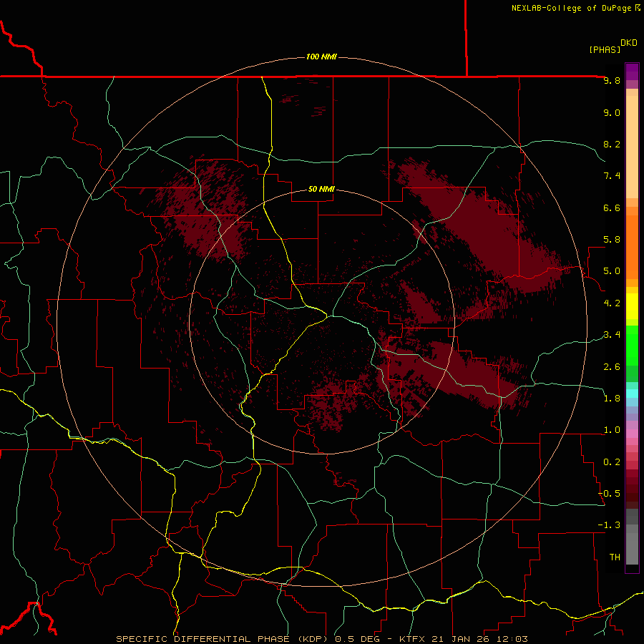Click the 50 NMI range ring label
The height and width of the screenshot is (644, 644).
pyautogui.click(x=321, y=189)
